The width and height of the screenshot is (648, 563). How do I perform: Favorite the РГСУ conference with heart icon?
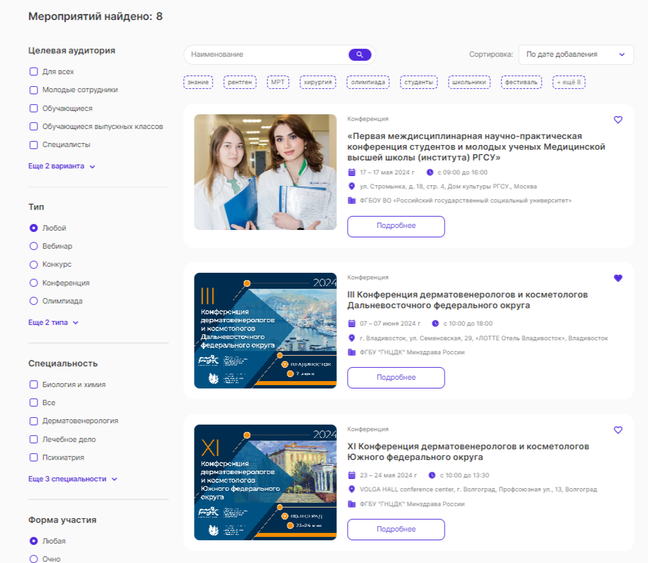coord(618,120)
